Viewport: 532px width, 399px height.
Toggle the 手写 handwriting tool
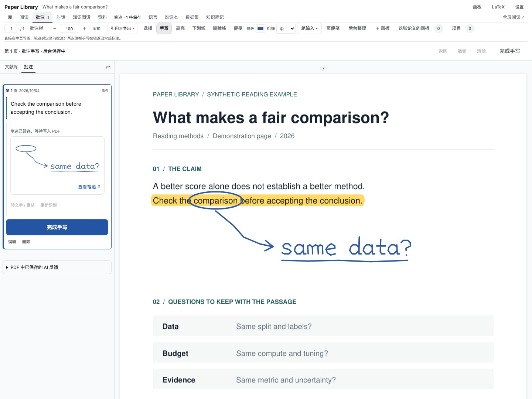tap(164, 28)
